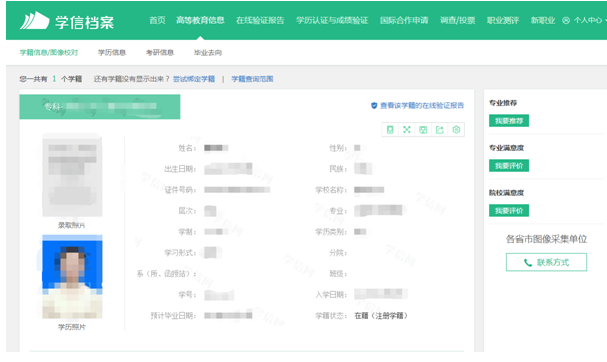This screenshot has height=362, width=607.
Task: Click the blue shield verification icon
Action: [374, 105]
